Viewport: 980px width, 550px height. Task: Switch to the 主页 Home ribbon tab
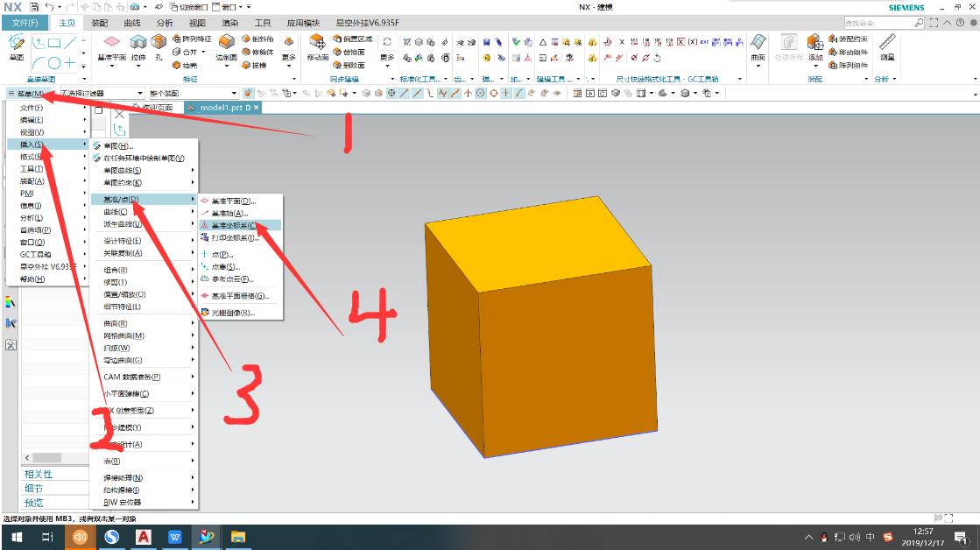67,23
